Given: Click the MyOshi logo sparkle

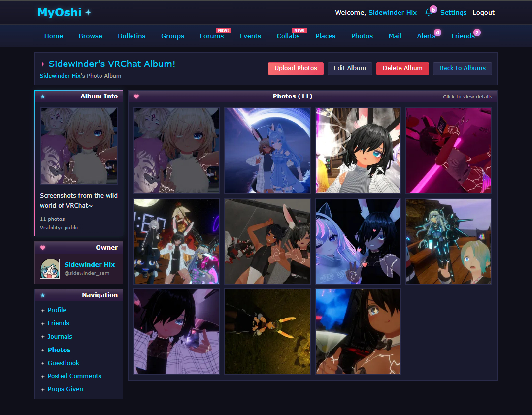Looking at the screenshot, I should (x=88, y=13).
